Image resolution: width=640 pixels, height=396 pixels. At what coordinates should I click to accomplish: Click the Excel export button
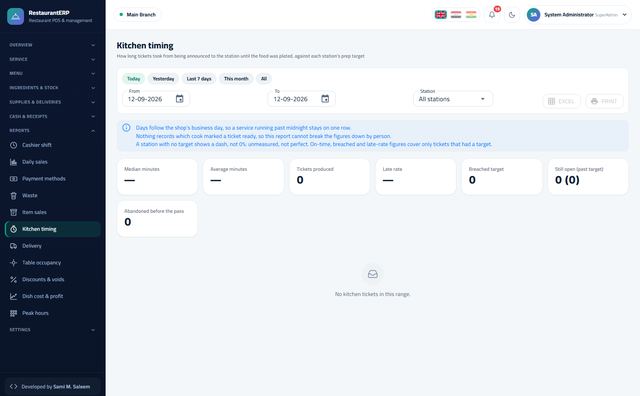point(561,101)
